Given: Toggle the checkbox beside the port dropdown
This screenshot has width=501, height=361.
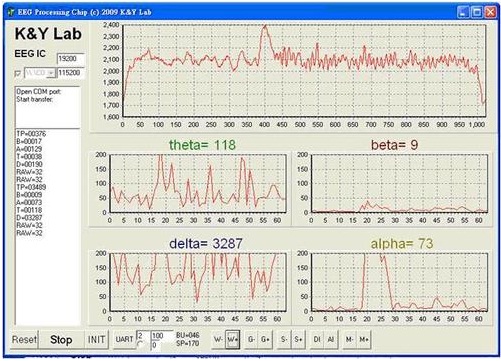Looking at the screenshot, I should coord(18,73).
